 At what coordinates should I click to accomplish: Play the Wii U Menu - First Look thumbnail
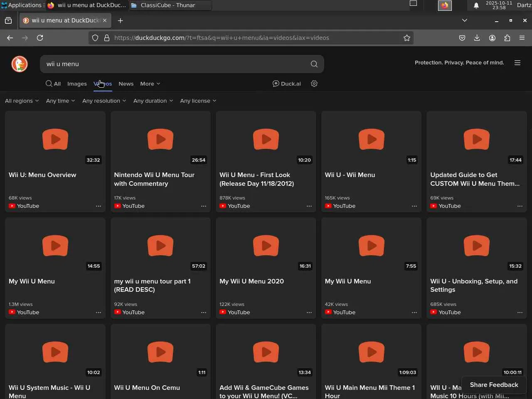266,139
